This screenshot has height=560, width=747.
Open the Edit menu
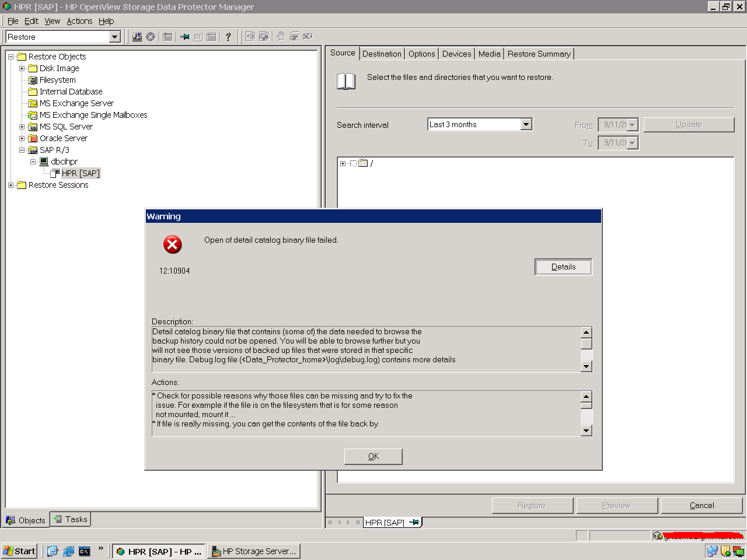tap(32, 21)
